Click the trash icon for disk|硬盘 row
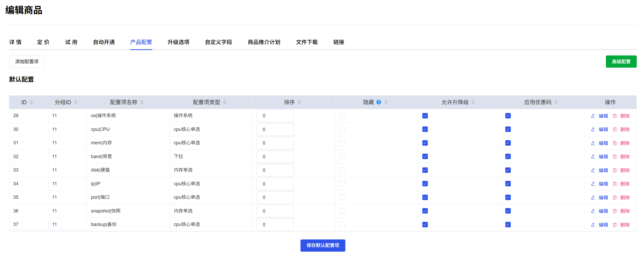 [615, 170]
